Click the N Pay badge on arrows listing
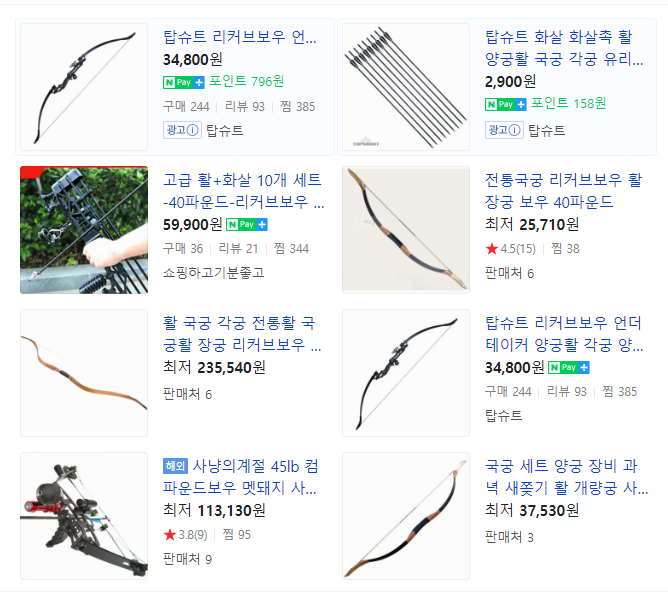The width and height of the screenshot is (668, 605). coord(506,104)
